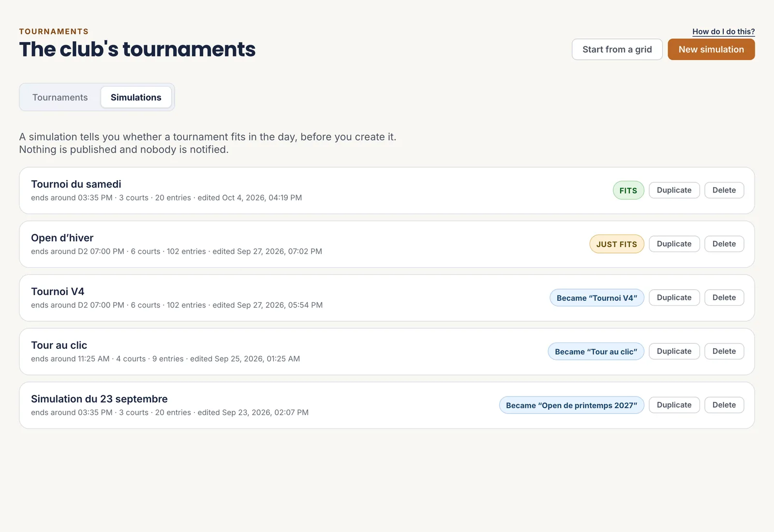Open Became "Open de printemps 2027" badge
Viewport: 774px width, 532px height.
(x=571, y=405)
